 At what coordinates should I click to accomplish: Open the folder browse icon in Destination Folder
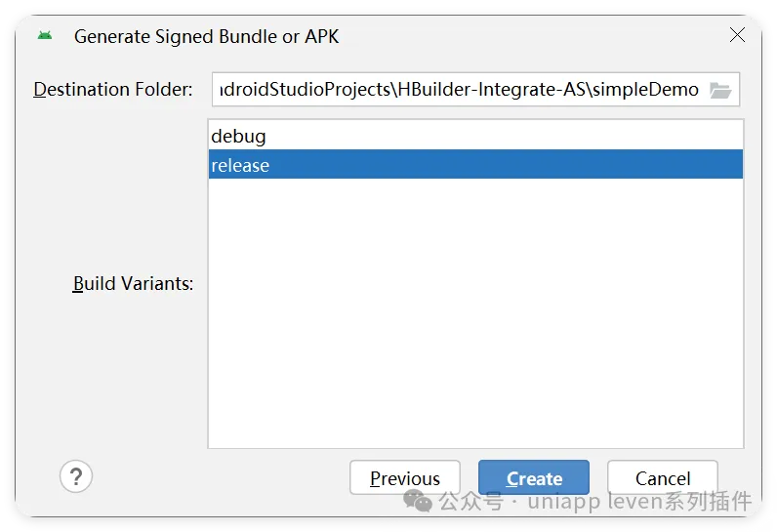(x=720, y=90)
